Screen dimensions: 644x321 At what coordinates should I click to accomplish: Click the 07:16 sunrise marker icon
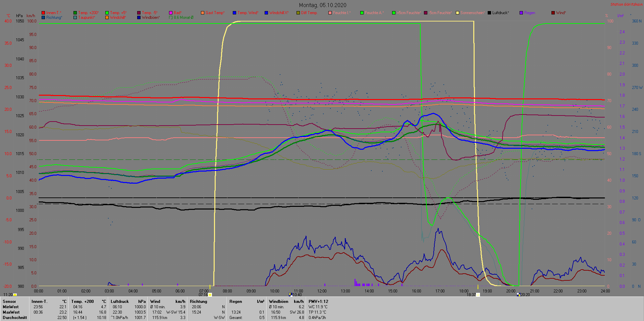pos(210,295)
